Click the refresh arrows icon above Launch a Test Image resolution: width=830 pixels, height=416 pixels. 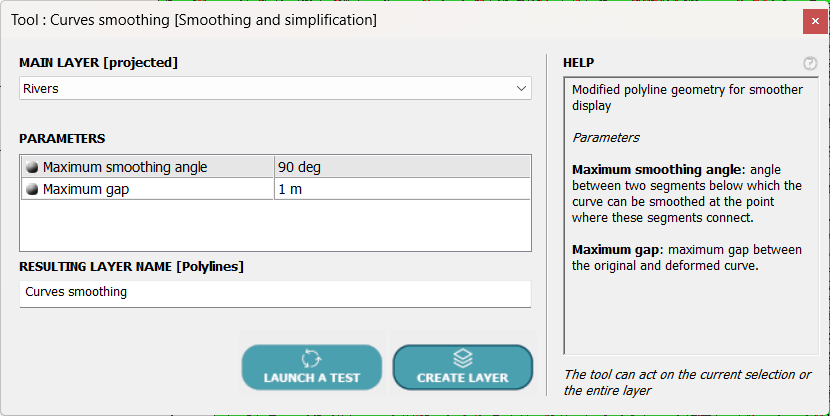[310, 358]
